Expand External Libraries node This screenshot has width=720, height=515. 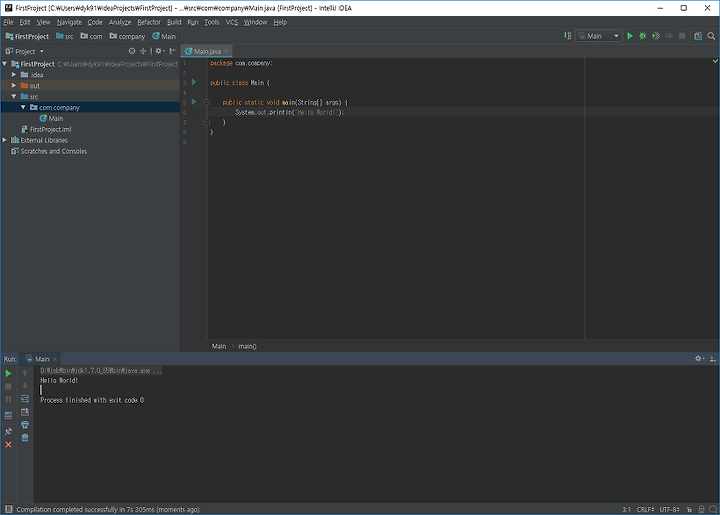coord(5,140)
